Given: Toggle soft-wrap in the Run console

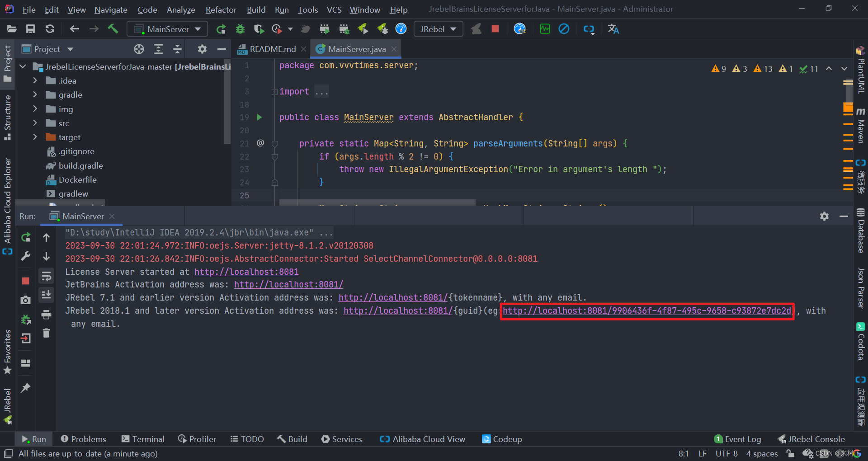Looking at the screenshot, I should (x=46, y=276).
